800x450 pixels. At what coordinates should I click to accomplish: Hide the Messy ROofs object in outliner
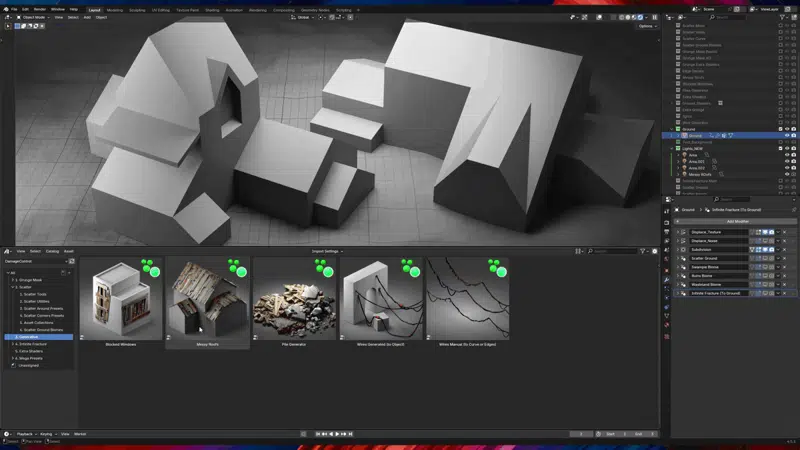pyautogui.click(x=787, y=174)
